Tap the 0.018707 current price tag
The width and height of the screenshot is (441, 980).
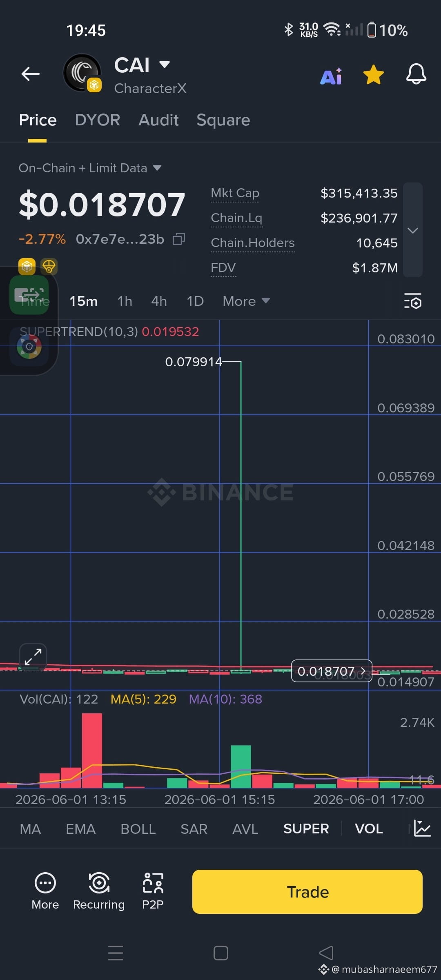pos(332,671)
